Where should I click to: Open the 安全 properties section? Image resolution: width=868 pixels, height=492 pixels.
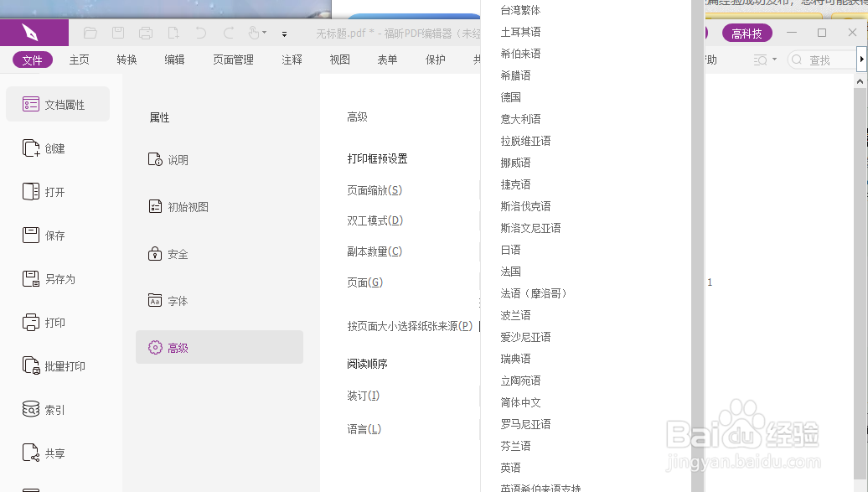coord(168,254)
